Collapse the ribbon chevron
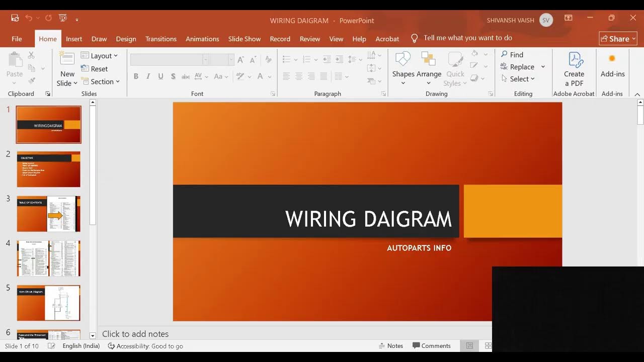Screen dimensions: 644x362 tap(637, 95)
